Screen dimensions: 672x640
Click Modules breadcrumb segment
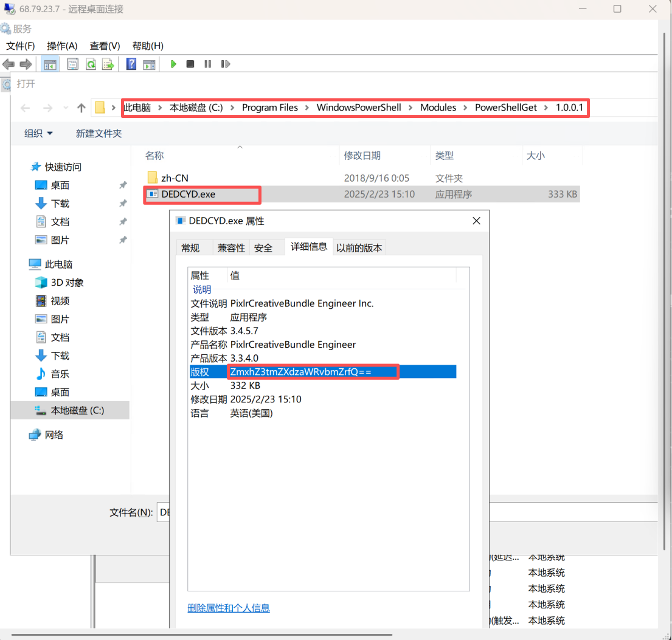[438, 108]
